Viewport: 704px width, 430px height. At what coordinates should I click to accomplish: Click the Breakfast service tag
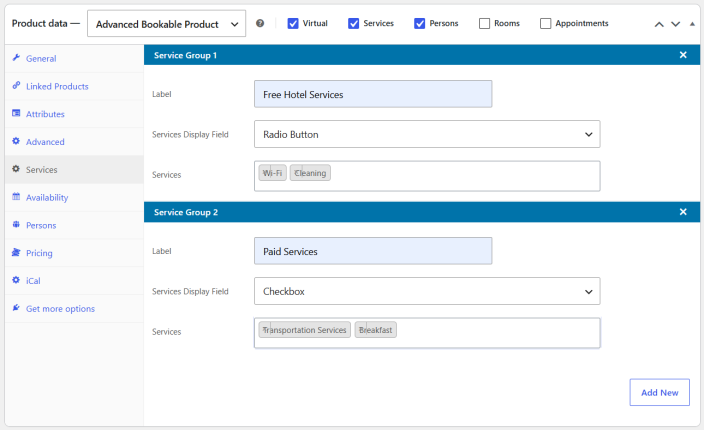pos(375,330)
